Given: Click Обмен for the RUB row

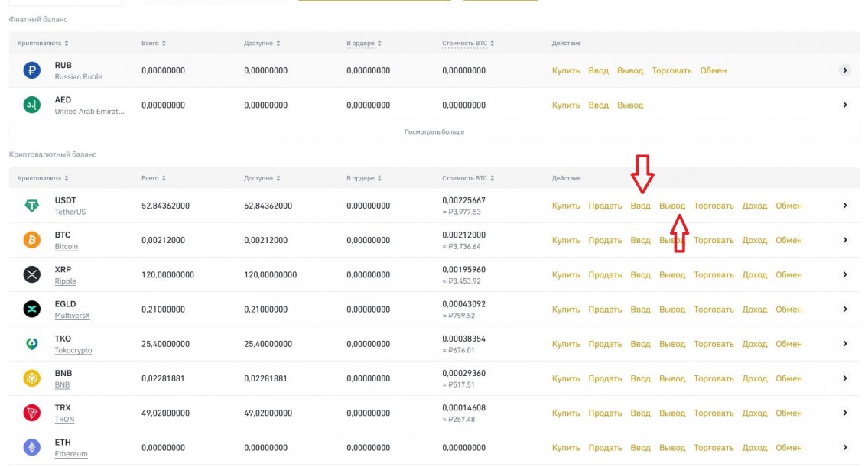Looking at the screenshot, I should click(x=713, y=70).
